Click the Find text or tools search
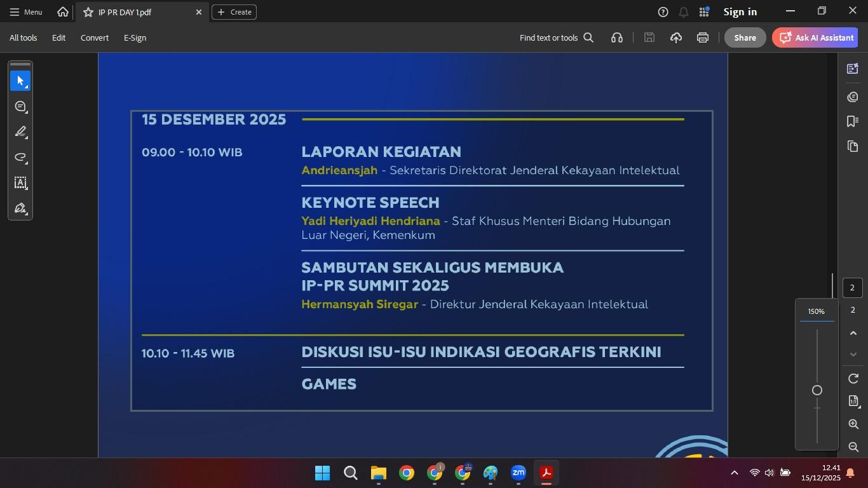Screen dimensions: 868x488 pos(556,38)
